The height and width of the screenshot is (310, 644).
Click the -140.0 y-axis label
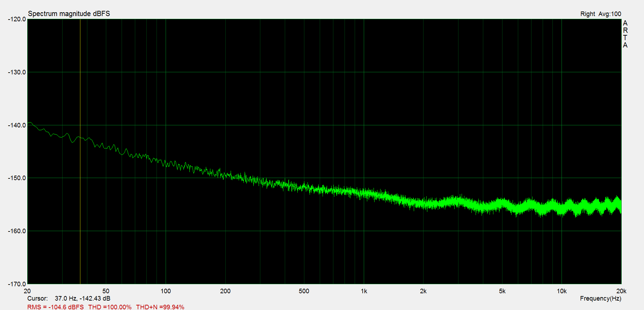coord(17,125)
